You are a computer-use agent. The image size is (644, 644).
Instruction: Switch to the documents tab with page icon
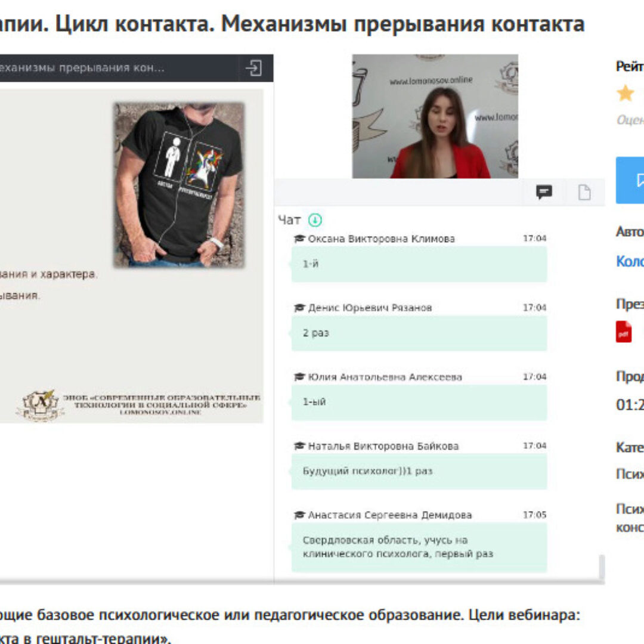point(584,192)
